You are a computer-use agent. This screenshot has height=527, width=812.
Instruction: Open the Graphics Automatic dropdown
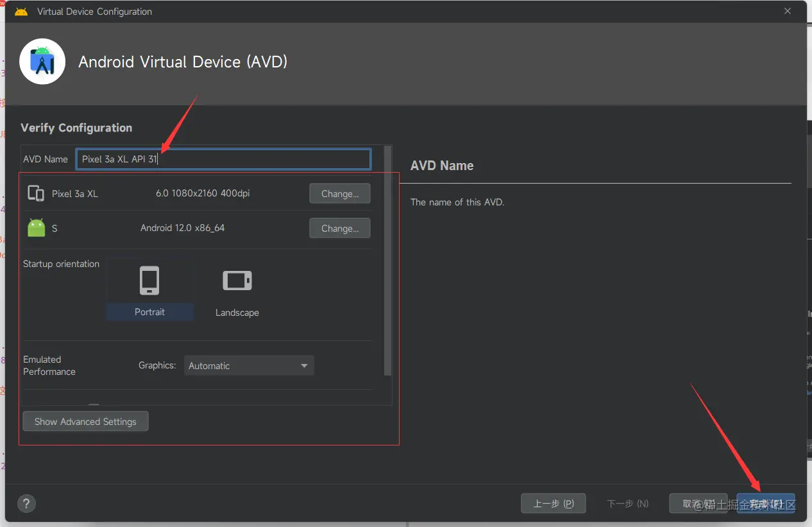(249, 365)
